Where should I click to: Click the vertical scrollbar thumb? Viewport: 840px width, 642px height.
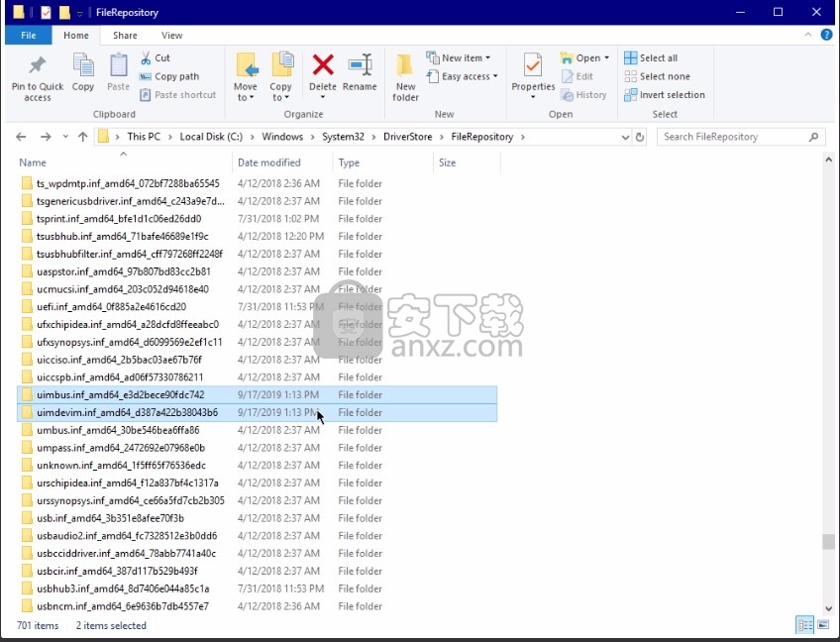tap(828, 541)
